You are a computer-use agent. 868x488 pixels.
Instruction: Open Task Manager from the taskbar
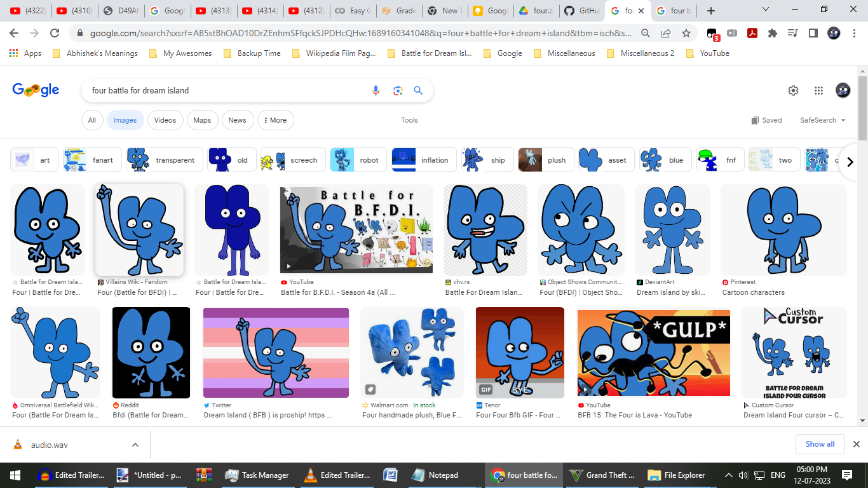click(257, 475)
